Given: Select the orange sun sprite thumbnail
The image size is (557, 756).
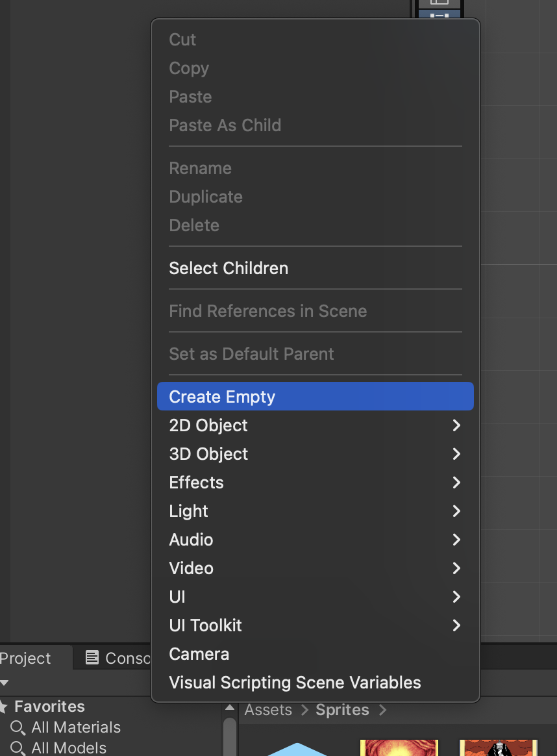Looking at the screenshot, I should pos(399,748).
